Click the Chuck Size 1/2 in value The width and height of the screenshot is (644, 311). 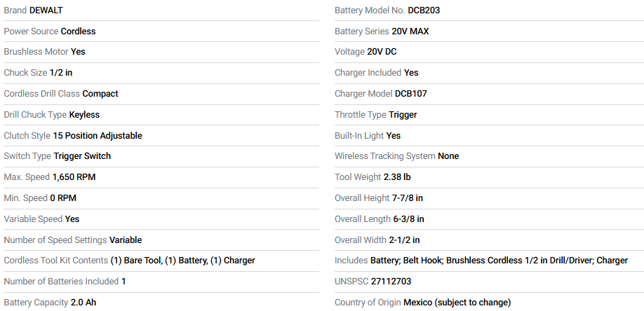pyautogui.click(x=61, y=73)
